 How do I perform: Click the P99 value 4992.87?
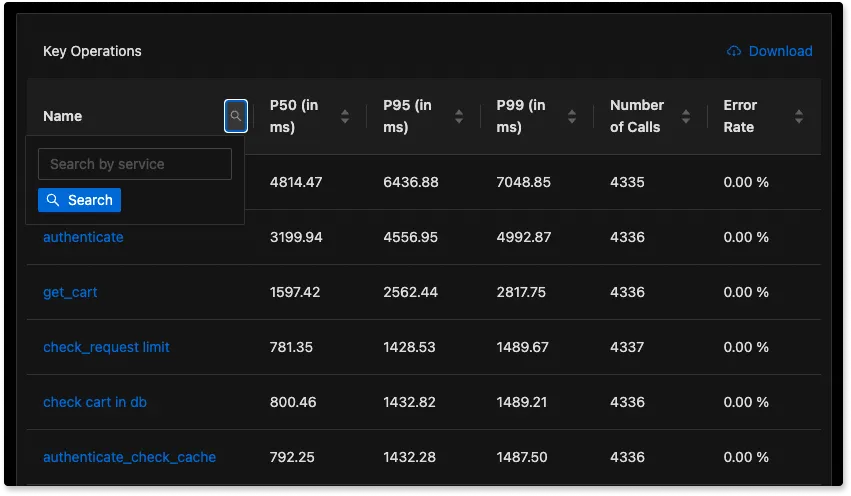point(524,237)
